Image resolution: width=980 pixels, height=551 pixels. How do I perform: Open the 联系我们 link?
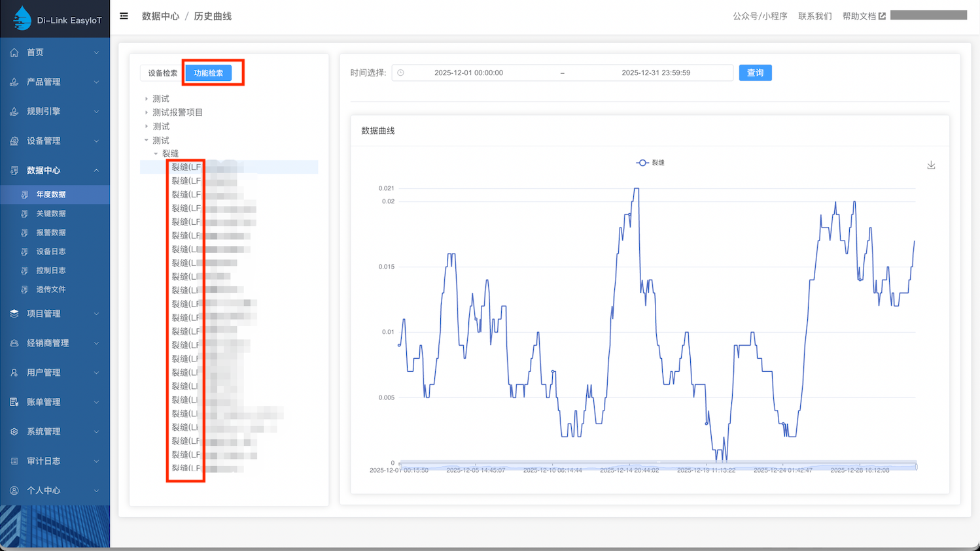click(x=814, y=16)
